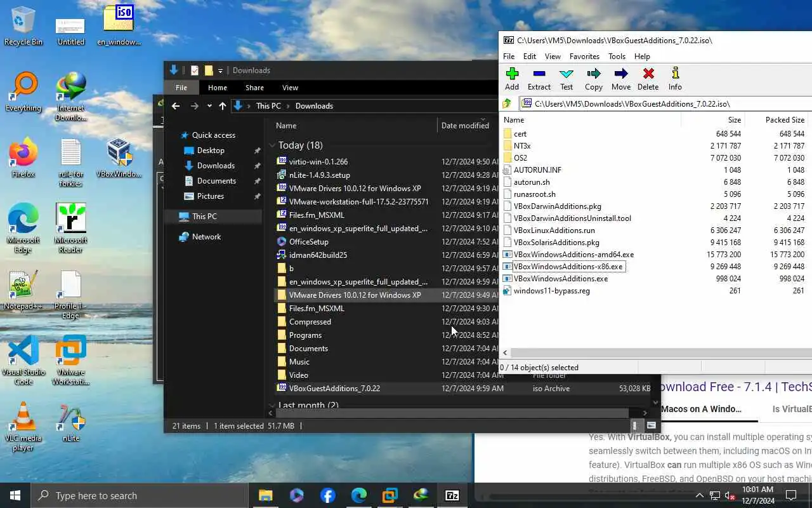812x508 pixels.
Task: Select the VMware Workstation desktop icon
Action: [70, 361]
